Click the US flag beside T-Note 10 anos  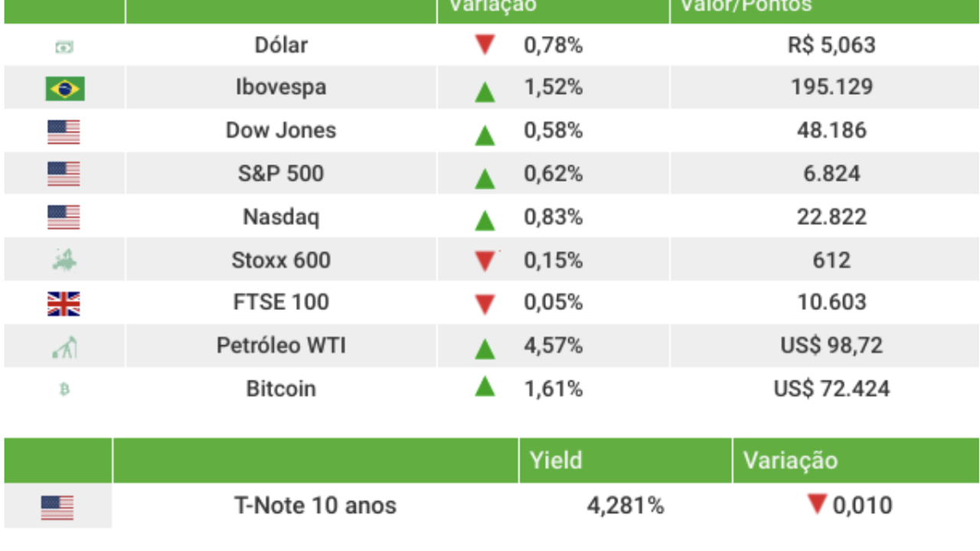[x=57, y=507]
